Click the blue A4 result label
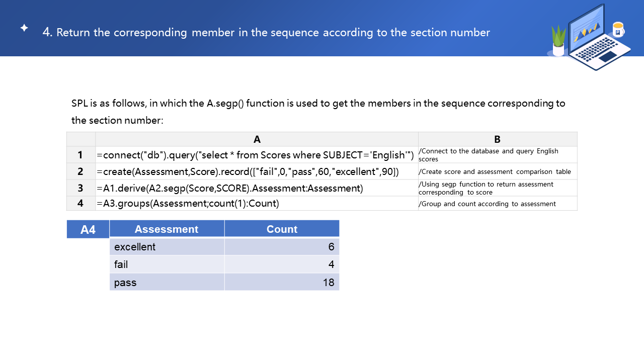Screen dimensions: 644x362 pyautogui.click(x=88, y=230)
